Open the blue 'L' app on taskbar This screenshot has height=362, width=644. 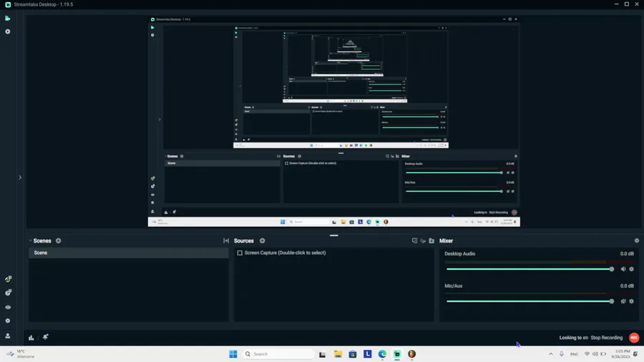[368, 354]
